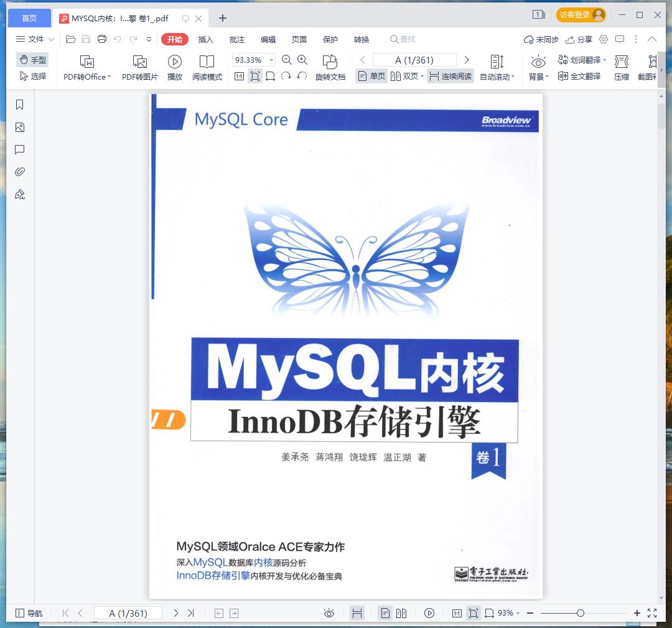Click the fit page icon in ribbon
672x628 pixels.
coord(255,77)
